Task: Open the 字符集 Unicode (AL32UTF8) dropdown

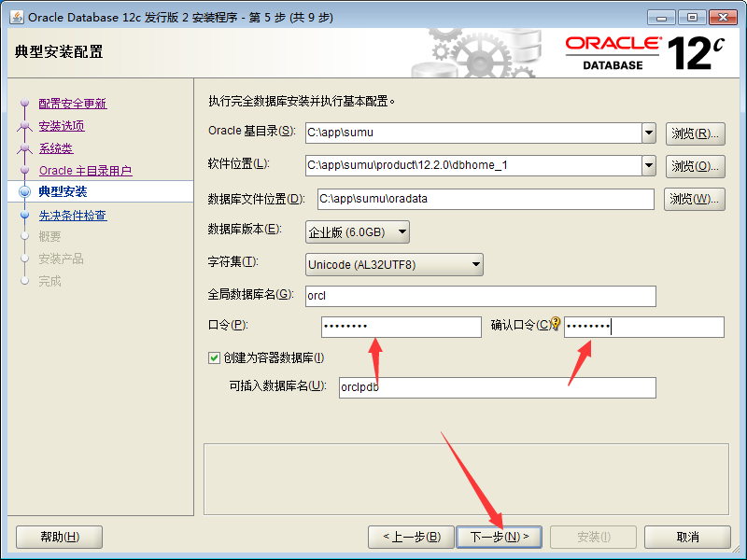Action: point(394,265)
